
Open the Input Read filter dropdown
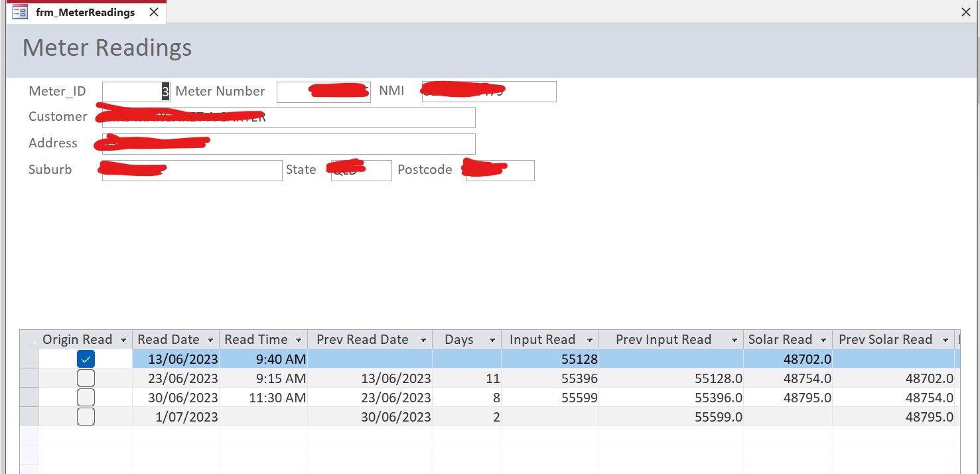(x=589, y=339)
